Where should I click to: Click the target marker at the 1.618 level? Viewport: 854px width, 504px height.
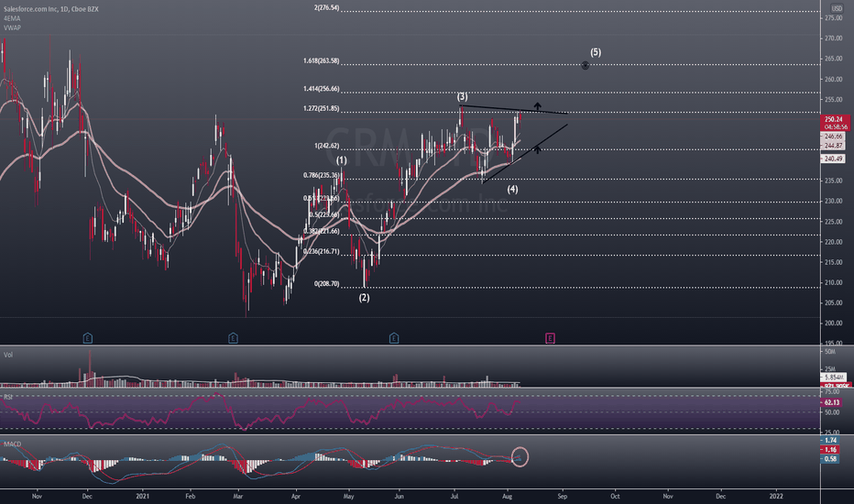585,65
